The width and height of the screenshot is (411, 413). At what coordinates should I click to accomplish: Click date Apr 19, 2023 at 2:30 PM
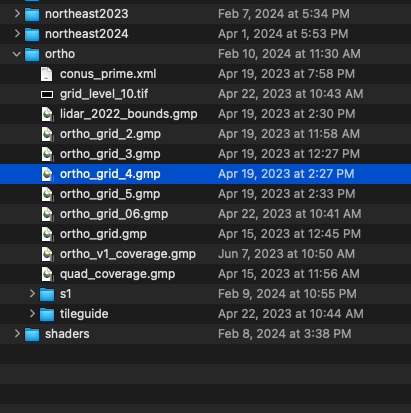[x=287, y=114]
